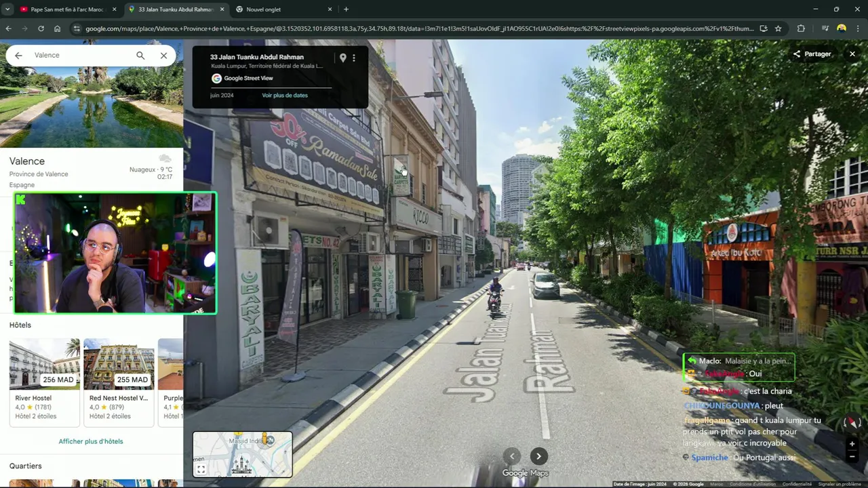Click the browser back arrow
The width and height of the screenshot is (868, 488).
[x=8, y=28]
